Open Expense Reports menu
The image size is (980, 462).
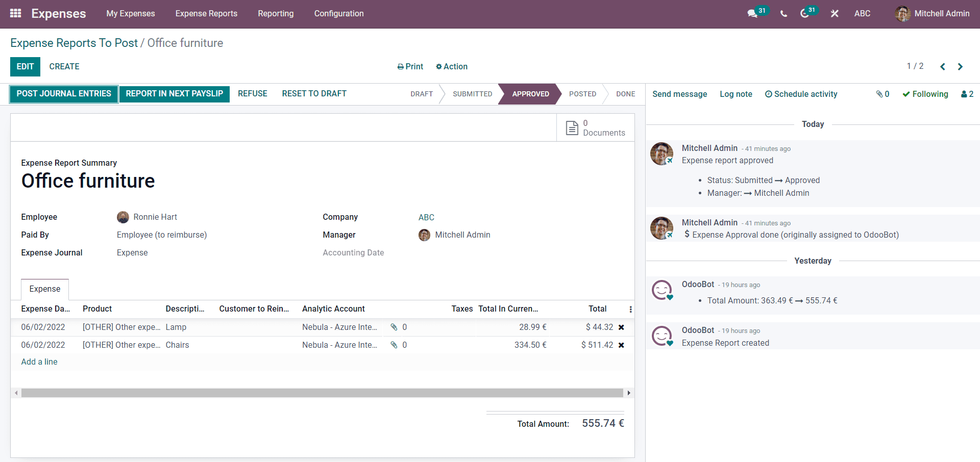pyautogui.click(x=206, y=14)
